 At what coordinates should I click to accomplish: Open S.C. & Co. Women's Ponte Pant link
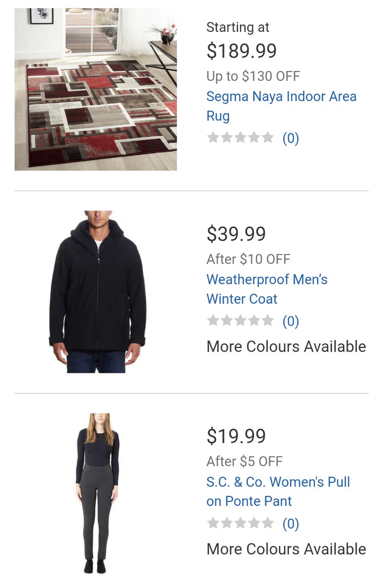tap(278, 491)
